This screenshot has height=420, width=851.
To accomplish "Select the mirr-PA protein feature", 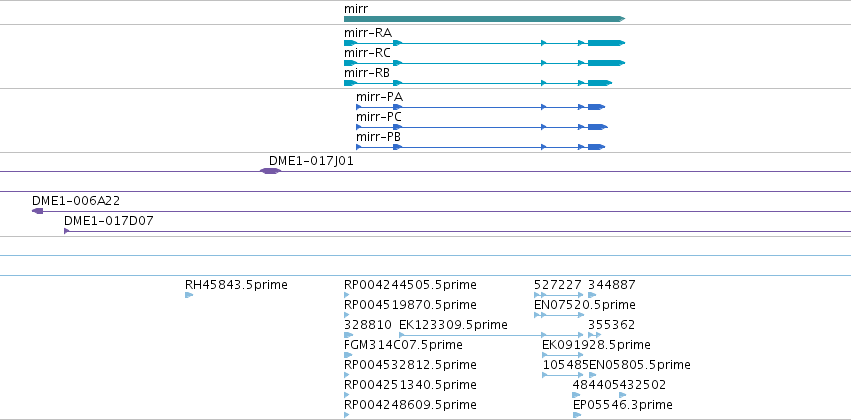I will point(480,107).
